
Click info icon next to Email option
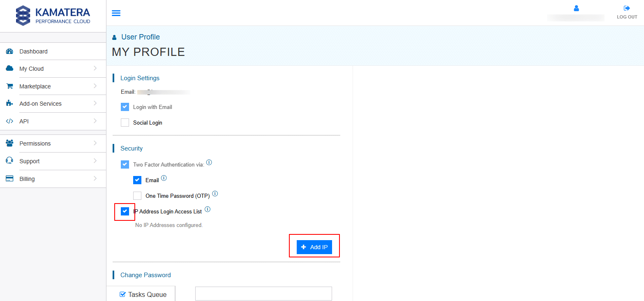tap(164, 178)
